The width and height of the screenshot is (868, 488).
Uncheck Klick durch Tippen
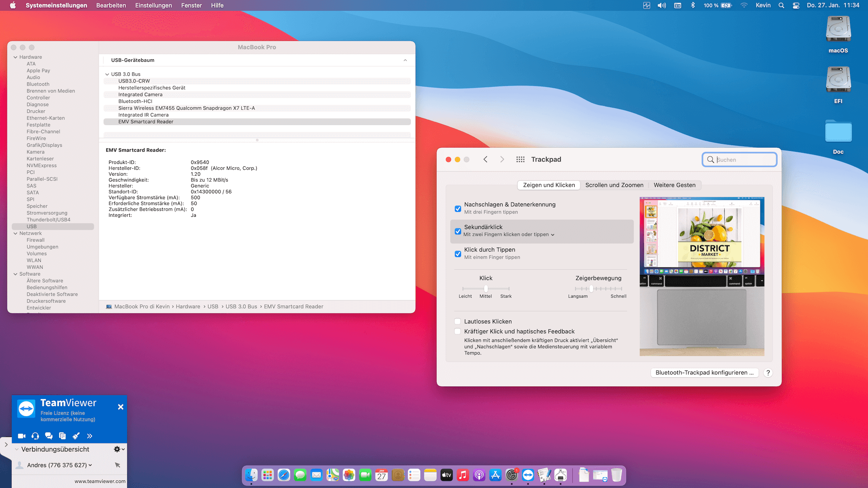tap(458, 254)
